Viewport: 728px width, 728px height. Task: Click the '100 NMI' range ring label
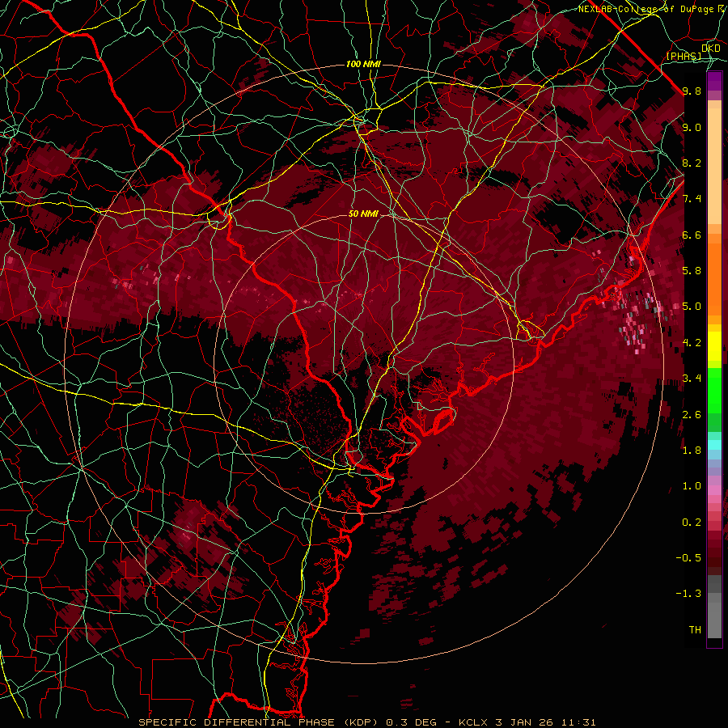click(363, 64)
